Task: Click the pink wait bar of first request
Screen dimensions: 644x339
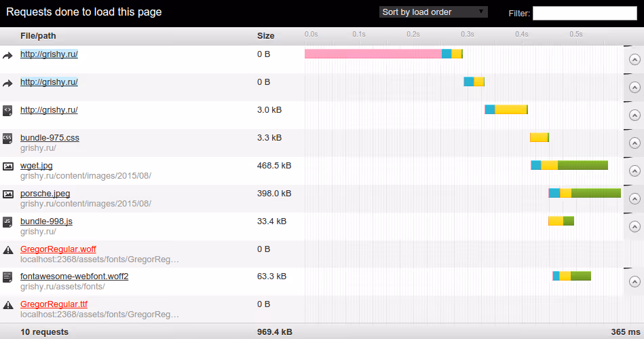Action: 373,54
